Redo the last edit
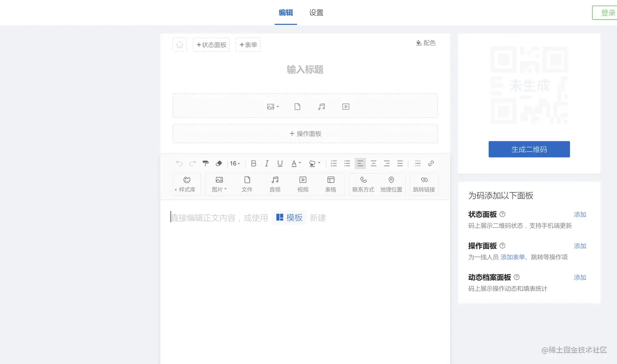The height and width of the screenshot is (364, 617). point(193,163)
